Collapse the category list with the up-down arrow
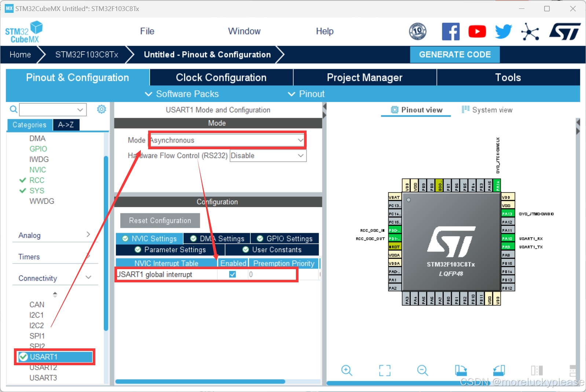This screenshot has width=586, height=392. tap(55, 294)
